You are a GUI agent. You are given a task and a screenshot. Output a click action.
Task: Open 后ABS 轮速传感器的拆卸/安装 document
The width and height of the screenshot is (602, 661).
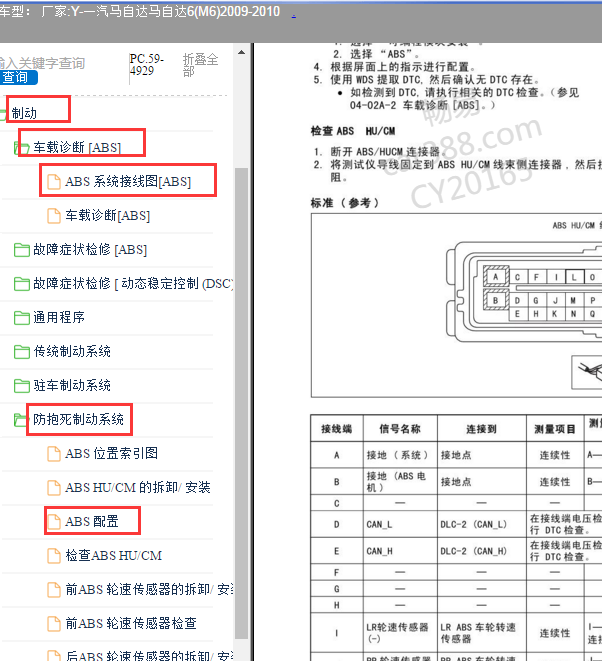pos(149,656)
